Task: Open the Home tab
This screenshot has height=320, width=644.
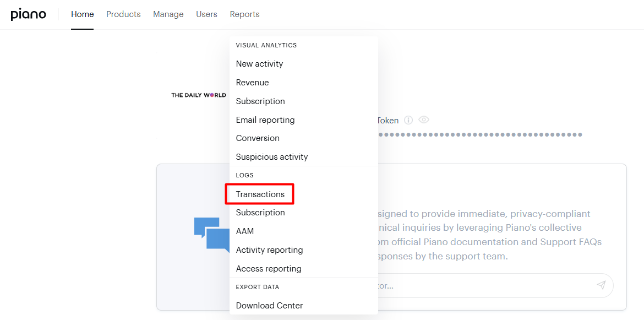Action: (83, 14)
